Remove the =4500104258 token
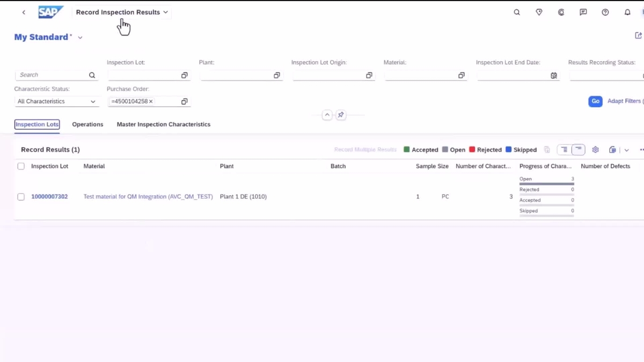Image resolution: width=644 pixels, height=362 pixels. click(x=151, y=101)
